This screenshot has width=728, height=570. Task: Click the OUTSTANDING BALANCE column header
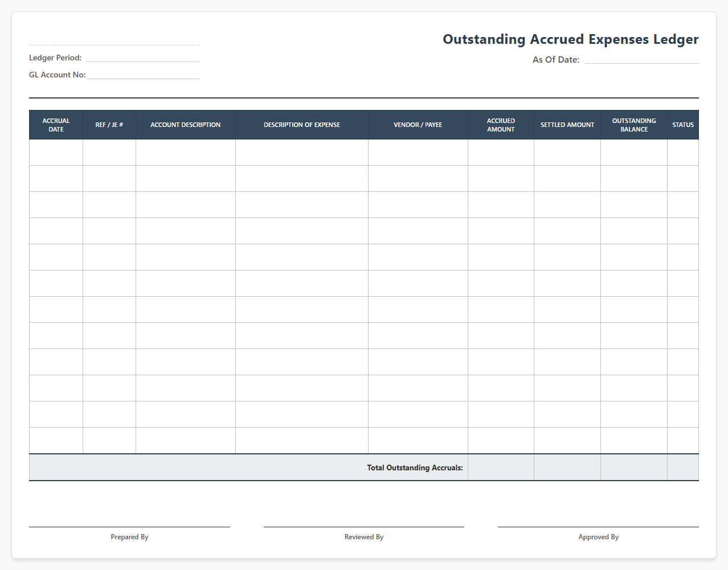634,125
